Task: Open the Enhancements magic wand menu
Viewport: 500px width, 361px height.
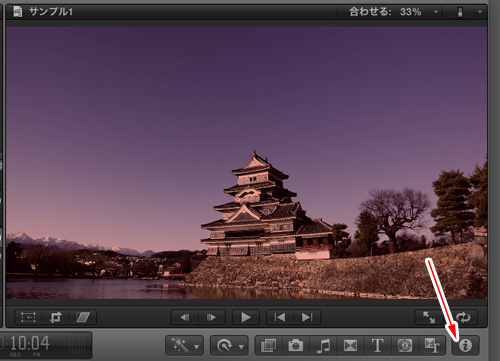Action: 184,345
